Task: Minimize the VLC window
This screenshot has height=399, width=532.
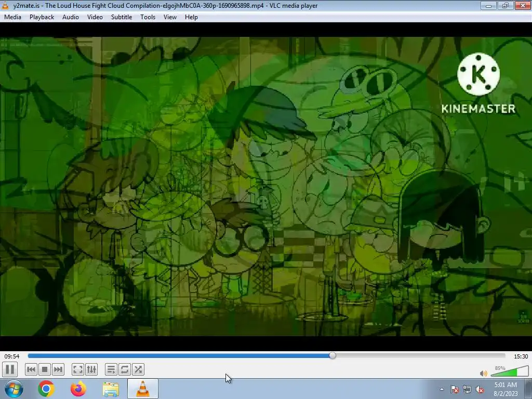Action: pyautogui.click(x=488, y=5)
